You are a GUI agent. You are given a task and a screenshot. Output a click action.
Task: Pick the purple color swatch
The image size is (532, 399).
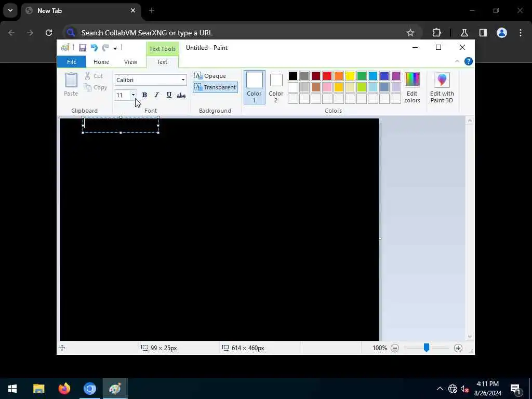pyautogui.click(x=396, y=76)
